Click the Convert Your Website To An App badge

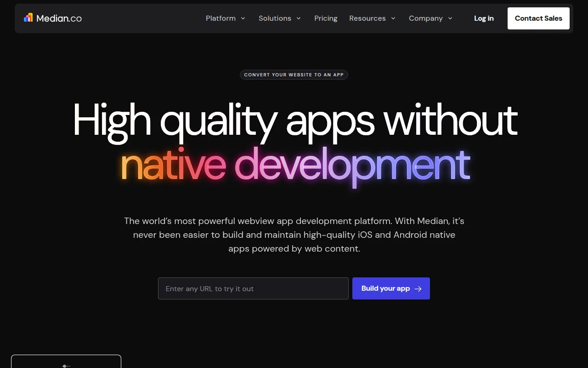tap(294, 75)
